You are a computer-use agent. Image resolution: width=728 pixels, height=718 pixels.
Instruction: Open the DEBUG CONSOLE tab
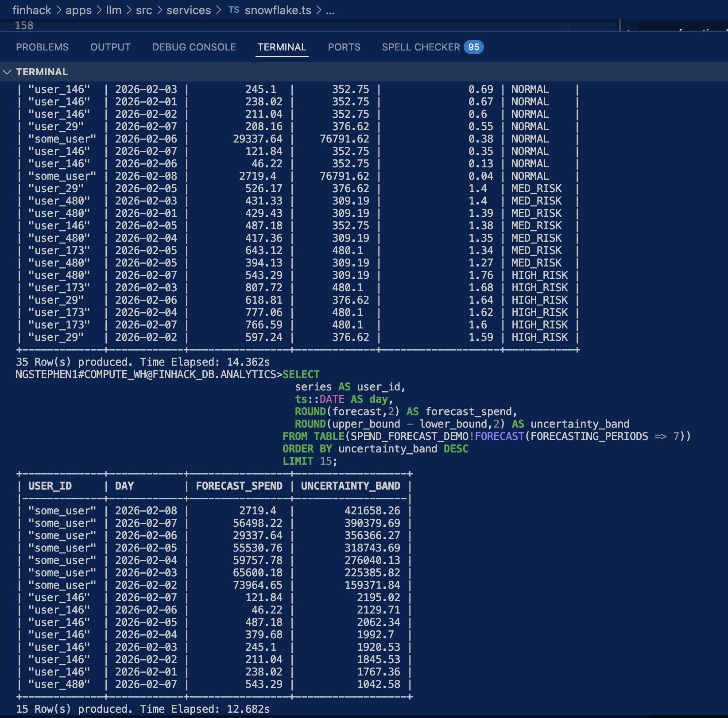pos(194,47)
